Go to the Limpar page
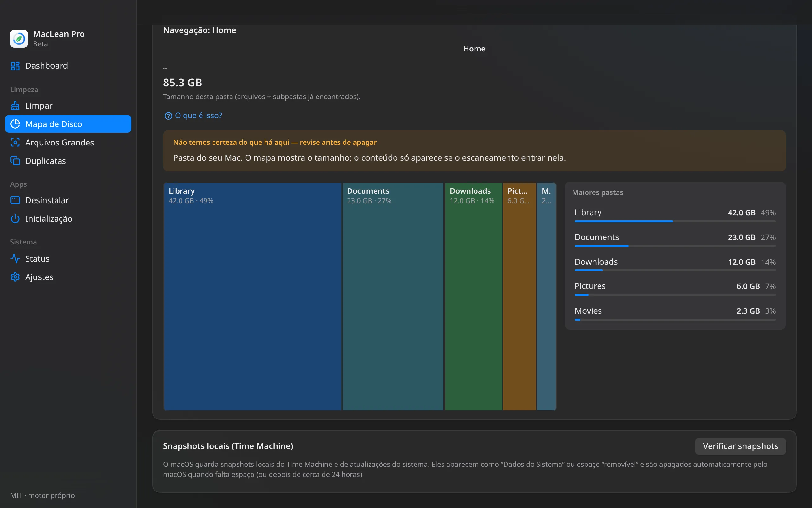This screenshot has width=812, height=508. (x=68, y=105)
